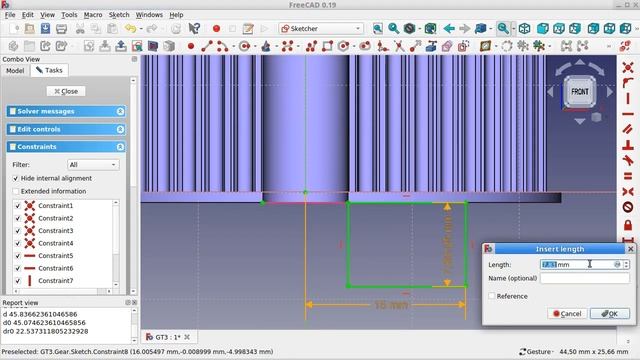Collapse the Solver messages section

[x=120, y=111]
